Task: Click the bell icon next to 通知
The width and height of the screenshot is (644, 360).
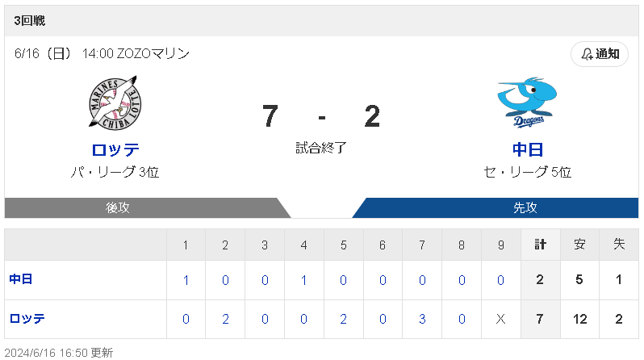Action: tap(587, 54)
